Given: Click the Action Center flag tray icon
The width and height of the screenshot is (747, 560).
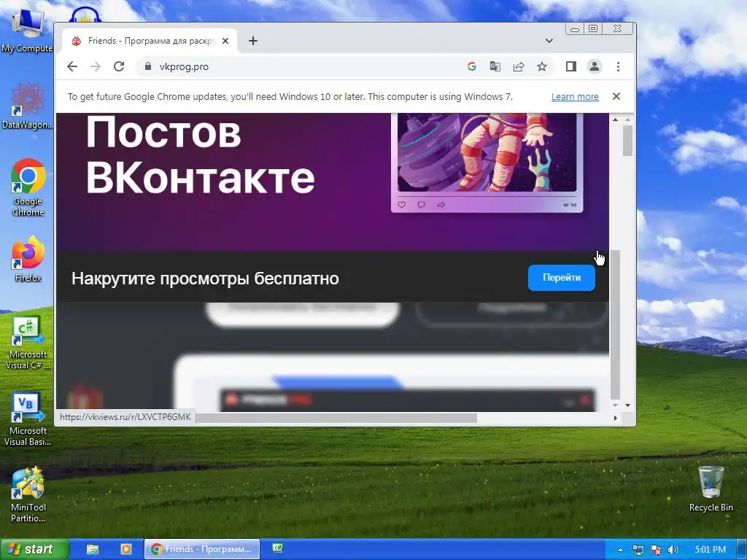Looking at the screenshot, I should coord(656,550).
